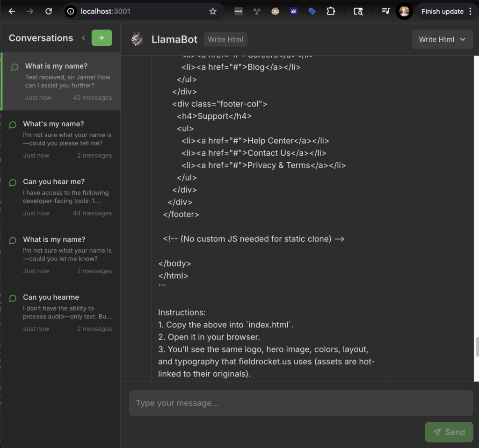Reload the page with the refresh icon

click(49, 11)
